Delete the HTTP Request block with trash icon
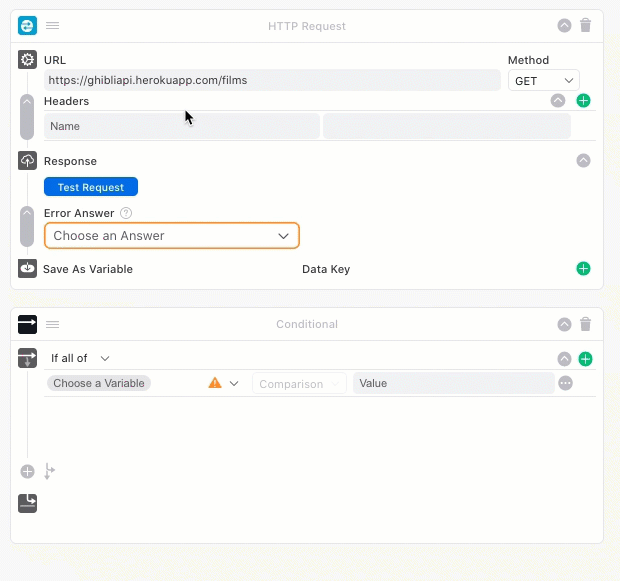The image size is (620, 581). tap(586, 26)
